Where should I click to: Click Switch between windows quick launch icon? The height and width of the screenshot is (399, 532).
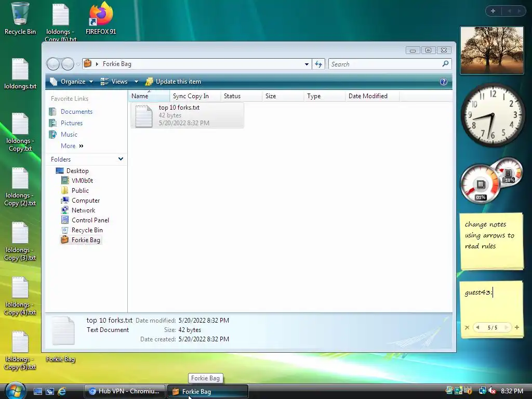50,391
